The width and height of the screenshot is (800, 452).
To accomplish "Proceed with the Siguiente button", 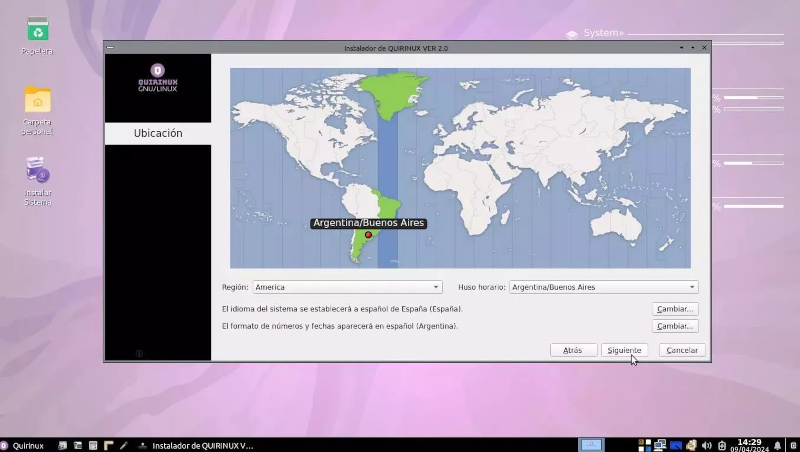I will pos(624,350).
